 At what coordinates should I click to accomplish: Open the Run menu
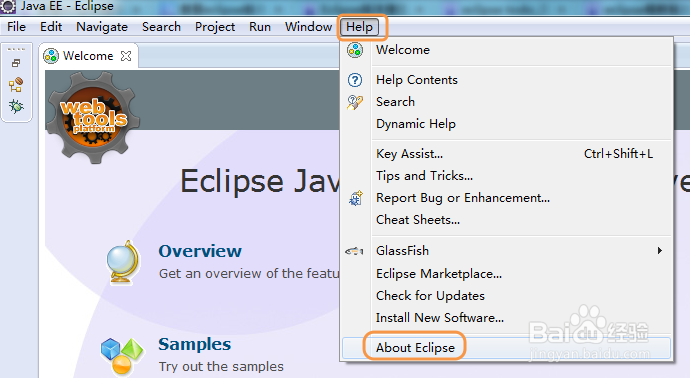click(260, 27)
